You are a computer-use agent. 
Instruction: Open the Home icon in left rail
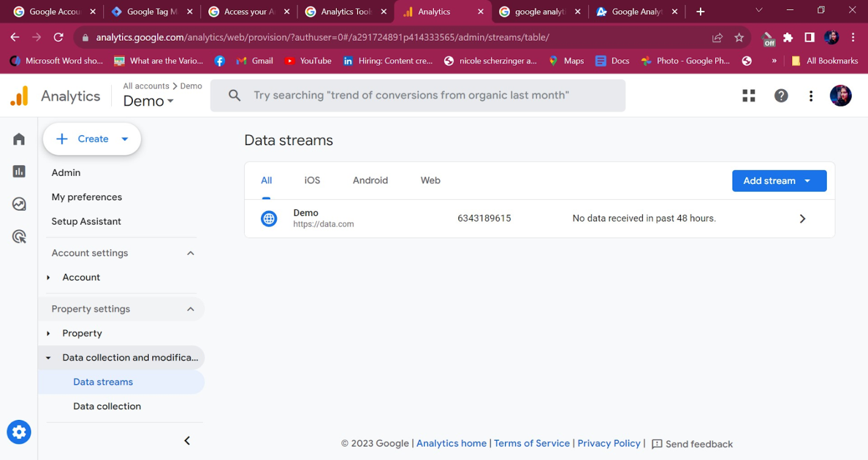(19, 139)
